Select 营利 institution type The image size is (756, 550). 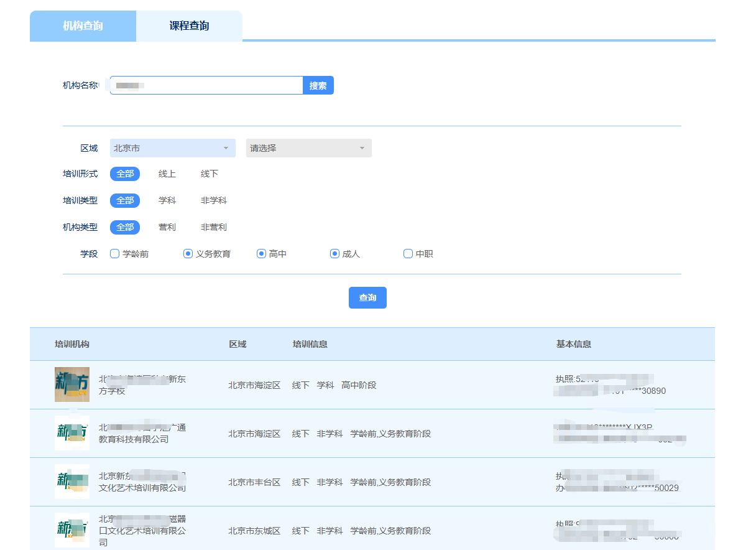[167, 228]
